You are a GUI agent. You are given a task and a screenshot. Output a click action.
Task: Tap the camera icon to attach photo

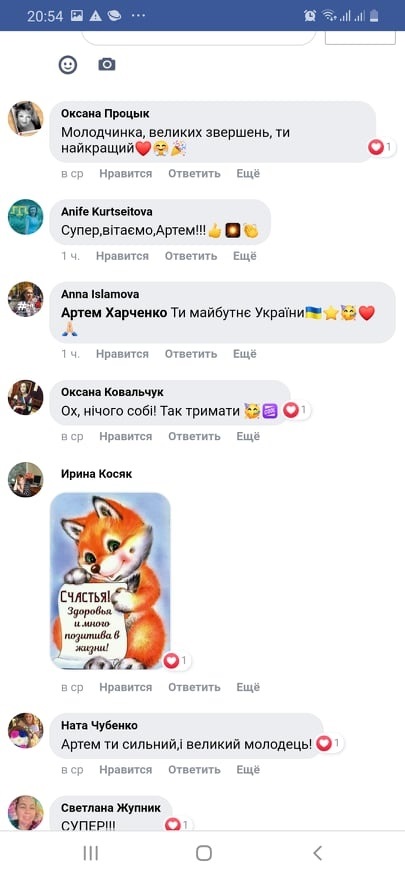(x=106, y=64)
